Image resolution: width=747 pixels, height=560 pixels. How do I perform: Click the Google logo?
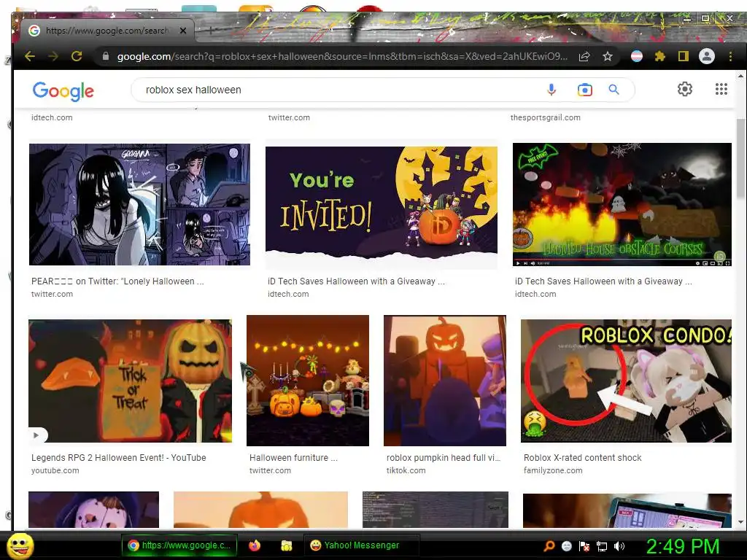click(63, 90)
